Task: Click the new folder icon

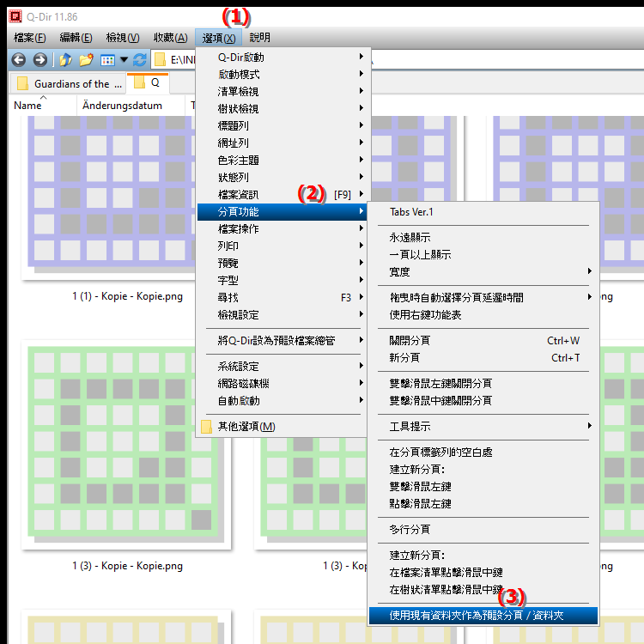Action: click(x=86, y=60)
